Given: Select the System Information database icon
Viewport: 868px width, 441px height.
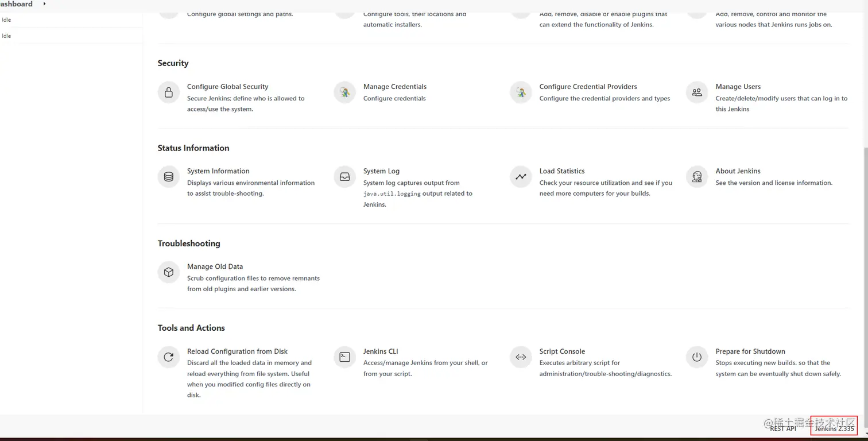Looking at the screenshot, I should point(169,177).
